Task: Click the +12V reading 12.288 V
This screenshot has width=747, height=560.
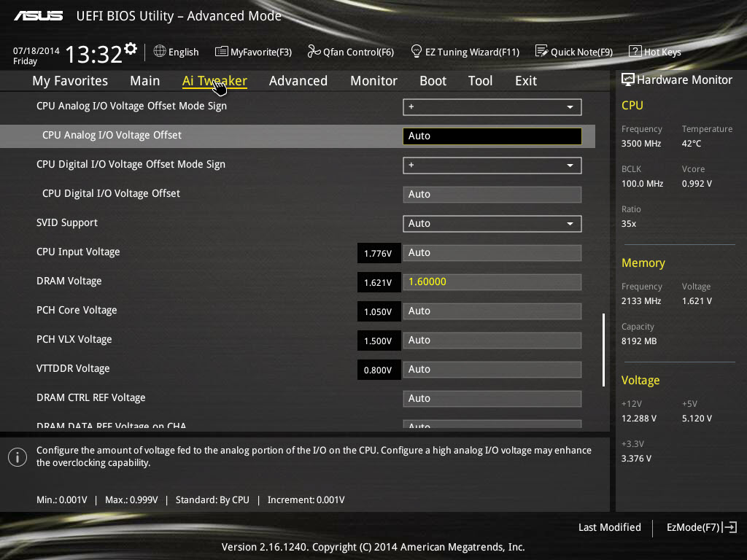Action: [x=639, y=418]
